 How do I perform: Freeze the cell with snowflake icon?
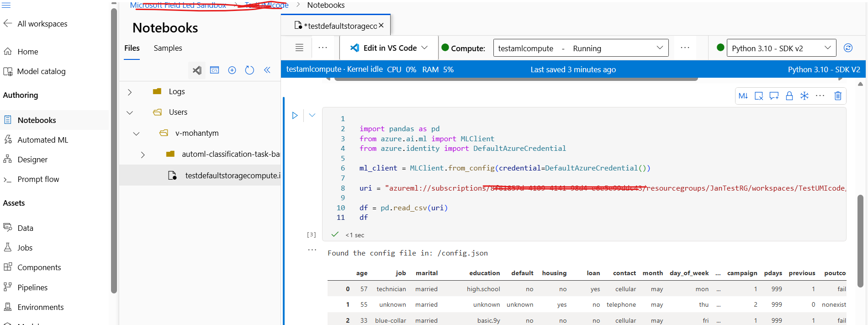(x=804, y=96)
